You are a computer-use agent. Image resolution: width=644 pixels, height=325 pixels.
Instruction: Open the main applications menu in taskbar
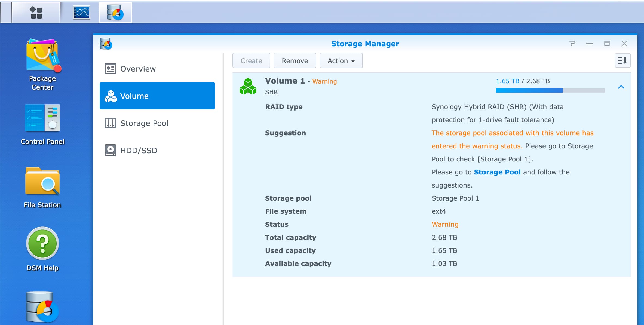point(36,12)
